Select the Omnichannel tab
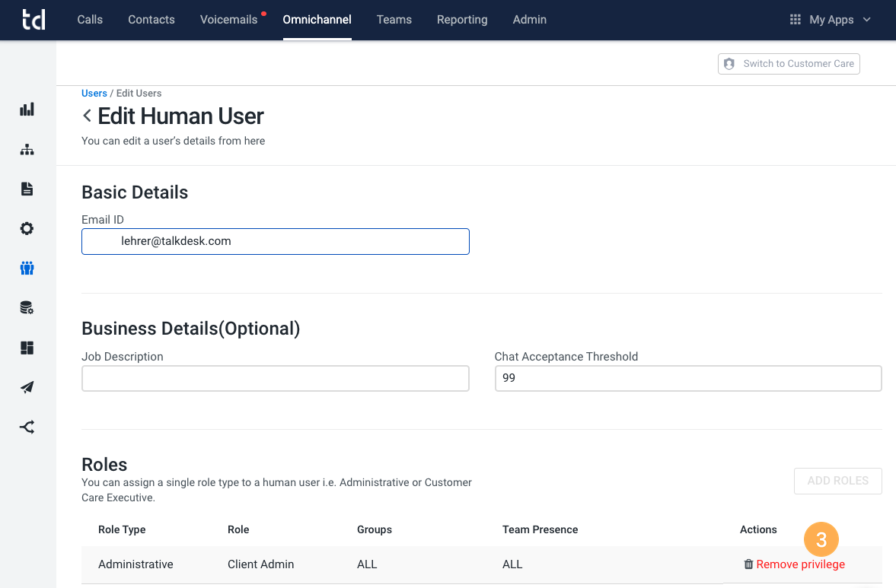The image size is (896, 588). click(317, 20)
